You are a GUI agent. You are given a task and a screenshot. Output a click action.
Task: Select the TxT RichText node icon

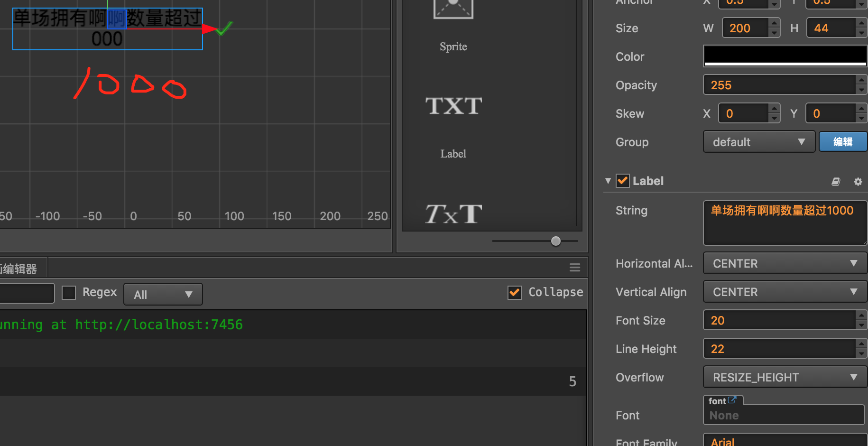(x=453, y=214)
